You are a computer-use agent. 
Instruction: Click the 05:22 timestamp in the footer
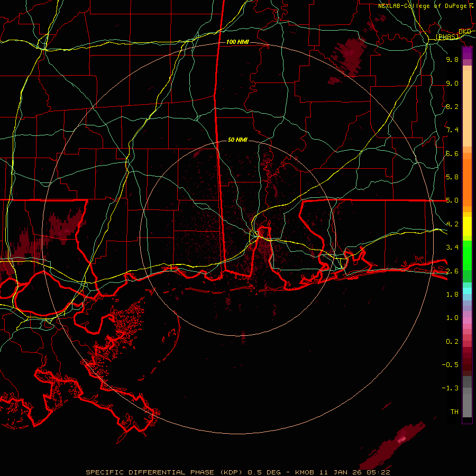click(379, 472)
